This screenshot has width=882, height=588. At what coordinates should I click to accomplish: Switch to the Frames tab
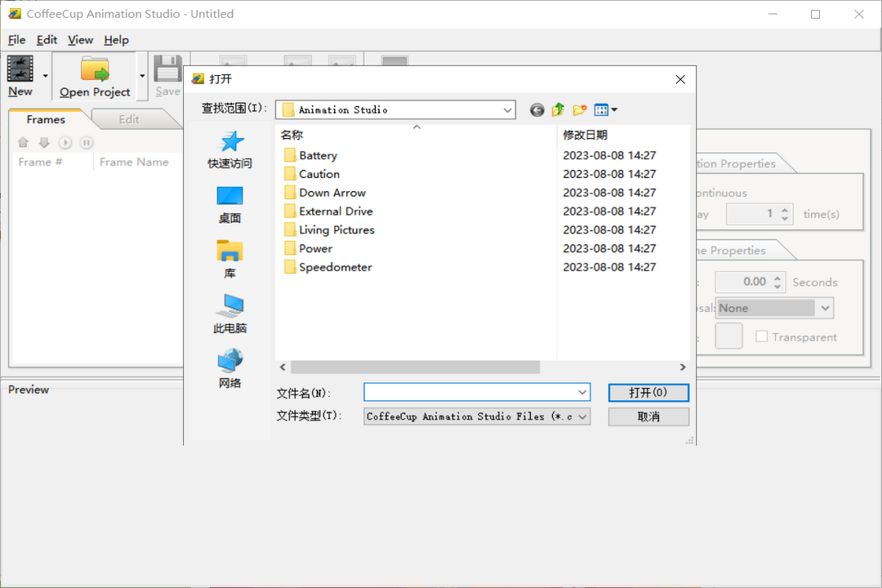pos(46,119)
